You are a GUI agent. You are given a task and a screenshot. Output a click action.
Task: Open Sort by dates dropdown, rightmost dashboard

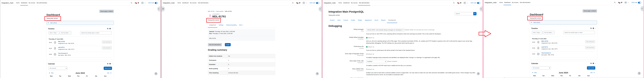pos(549,32)
